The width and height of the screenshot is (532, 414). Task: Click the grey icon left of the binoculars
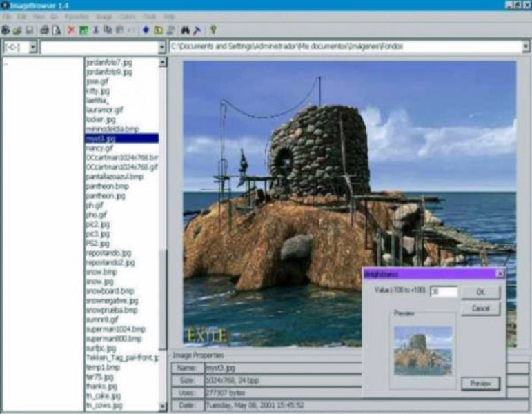coord(170,30)
